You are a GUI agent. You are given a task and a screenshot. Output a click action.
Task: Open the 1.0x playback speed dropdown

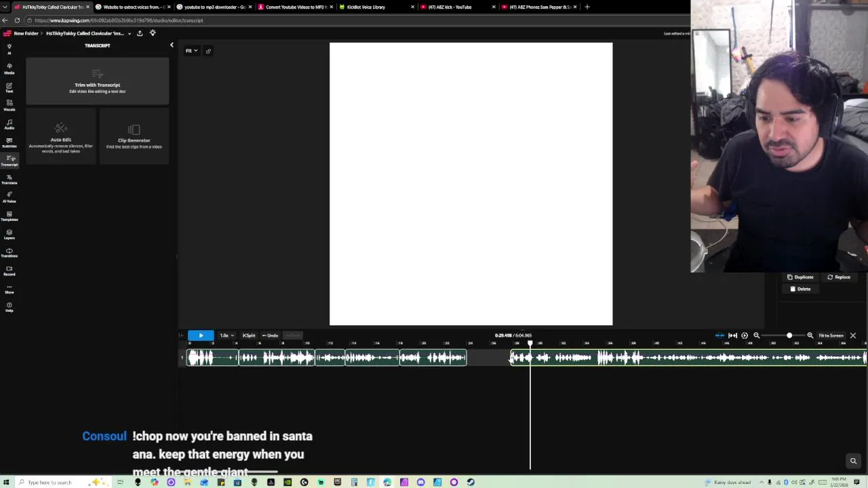click(x=226, y=335)
